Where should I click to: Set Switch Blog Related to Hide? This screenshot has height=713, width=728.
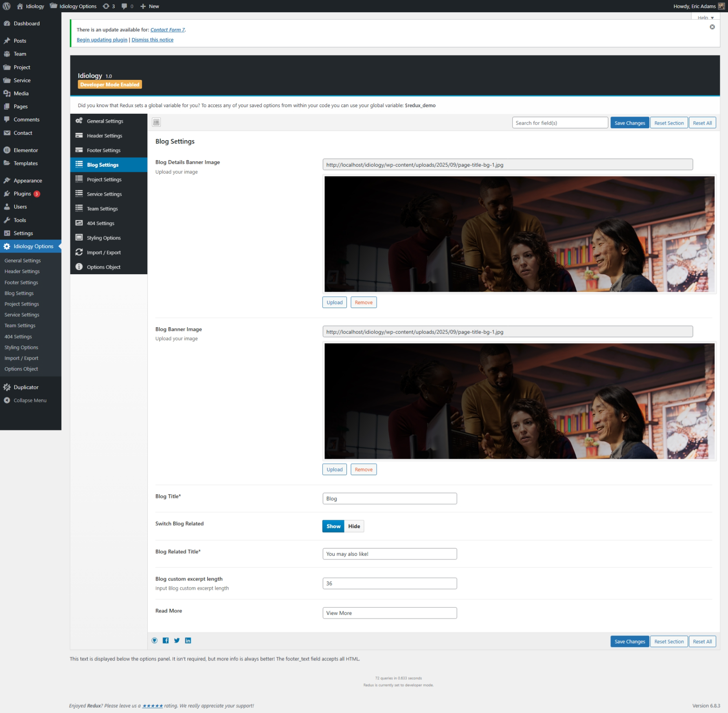tap(354, 526)
